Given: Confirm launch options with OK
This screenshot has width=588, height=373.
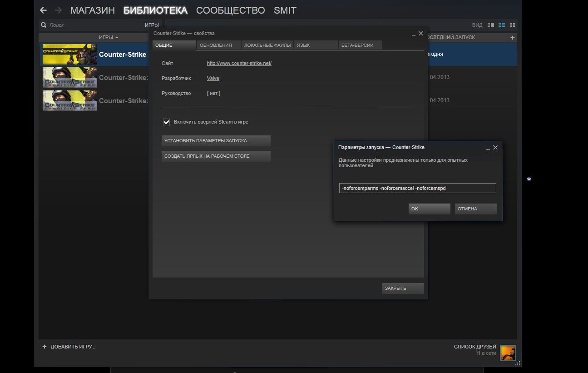Looking at the screenshot, I should (430, 209).
